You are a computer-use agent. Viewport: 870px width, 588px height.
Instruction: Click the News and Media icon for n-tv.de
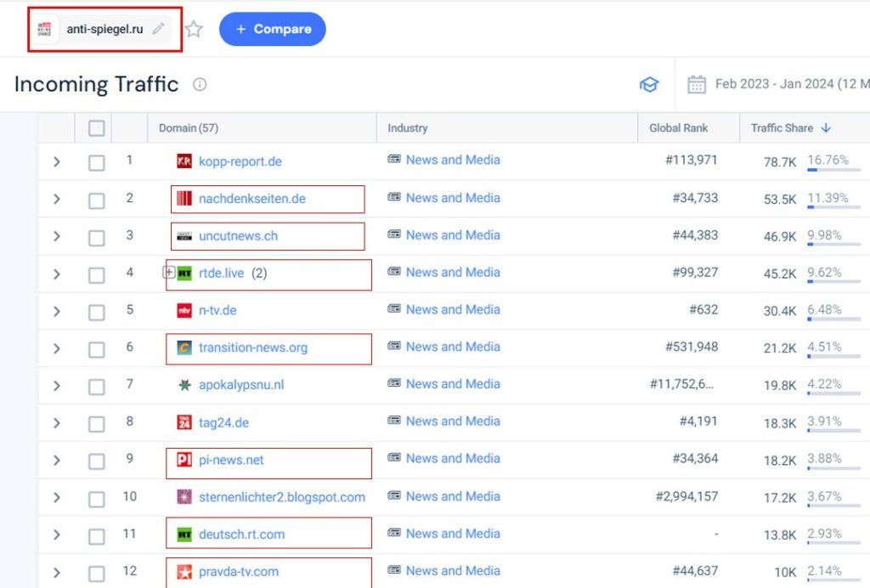pyautogui.click(x=394, y=309)
